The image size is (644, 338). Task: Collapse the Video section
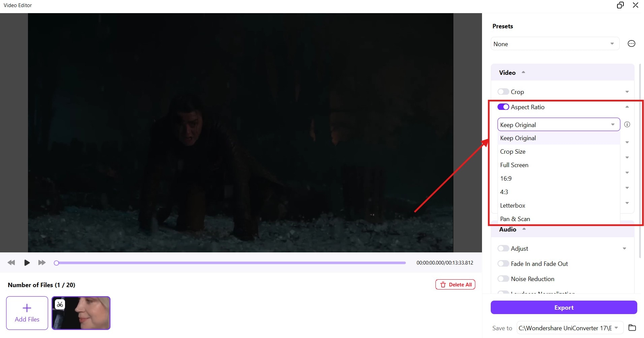(x=523, y=72)
